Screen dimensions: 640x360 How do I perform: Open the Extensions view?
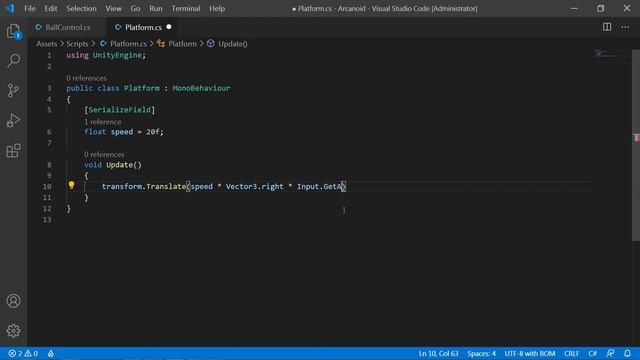point(13,151)
